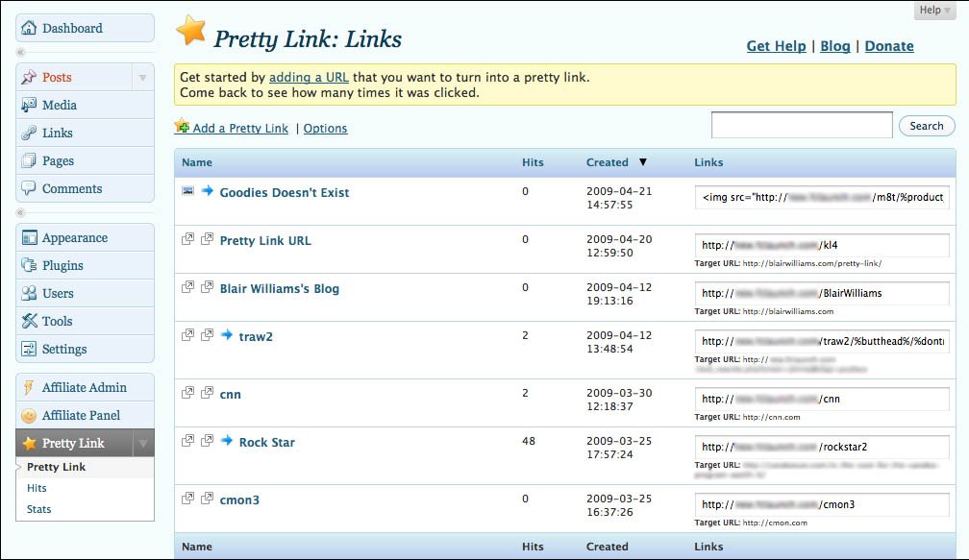The width and height of the screenshot is (969, 560).
Task: Click the search text input field
Action: pyautogui.click(x=802, y=125)
